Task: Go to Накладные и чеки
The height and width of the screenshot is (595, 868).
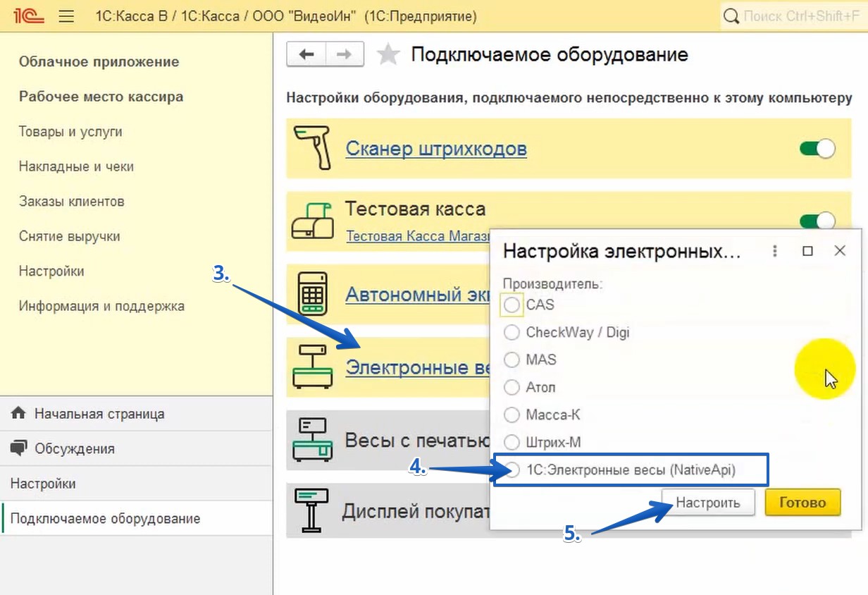Action: 76,166
